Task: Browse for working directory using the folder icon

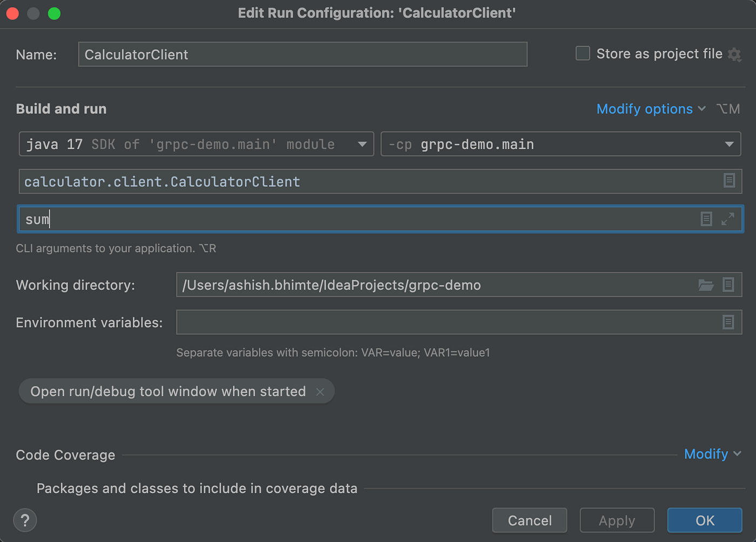Action: (706, 285)
